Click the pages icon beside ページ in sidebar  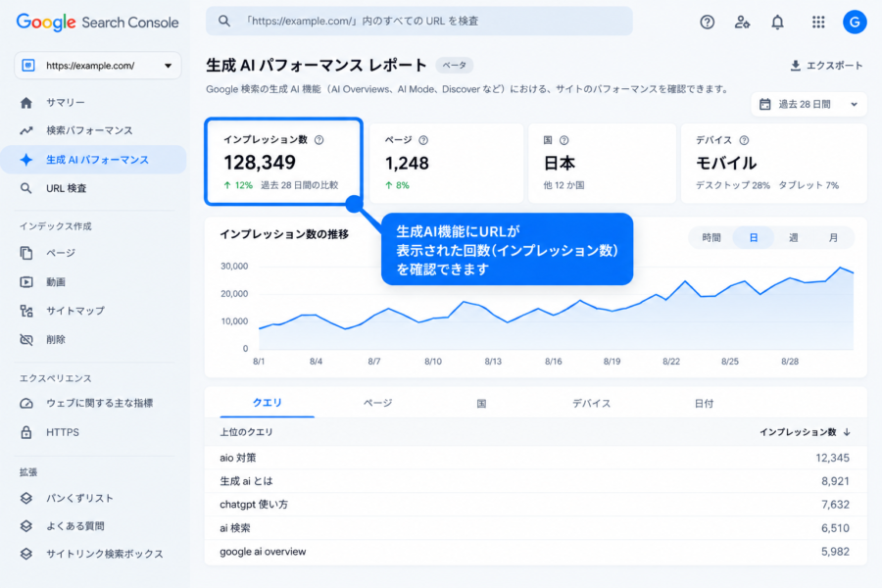point(25,253)
